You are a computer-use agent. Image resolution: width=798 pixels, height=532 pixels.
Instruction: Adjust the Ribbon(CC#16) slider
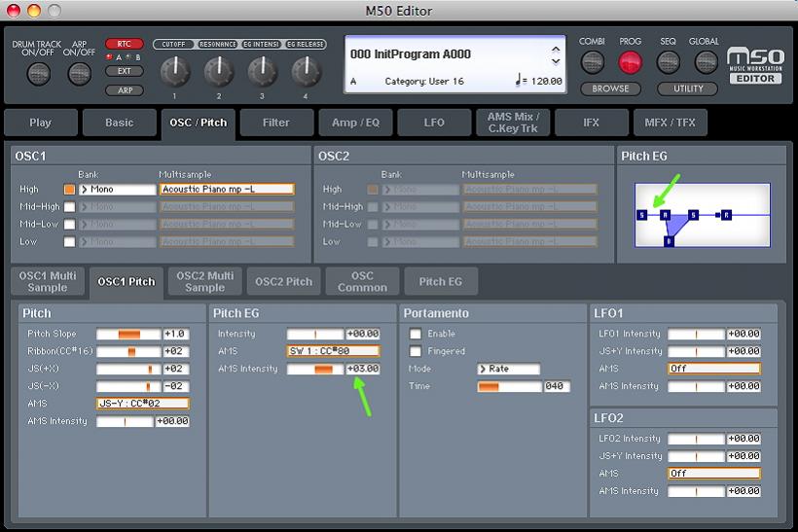pyautogui.click(x=128, y=351)
